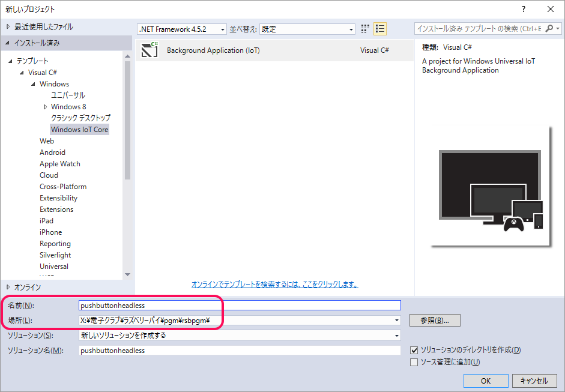Click the project name input field

(x=240, y=306)
